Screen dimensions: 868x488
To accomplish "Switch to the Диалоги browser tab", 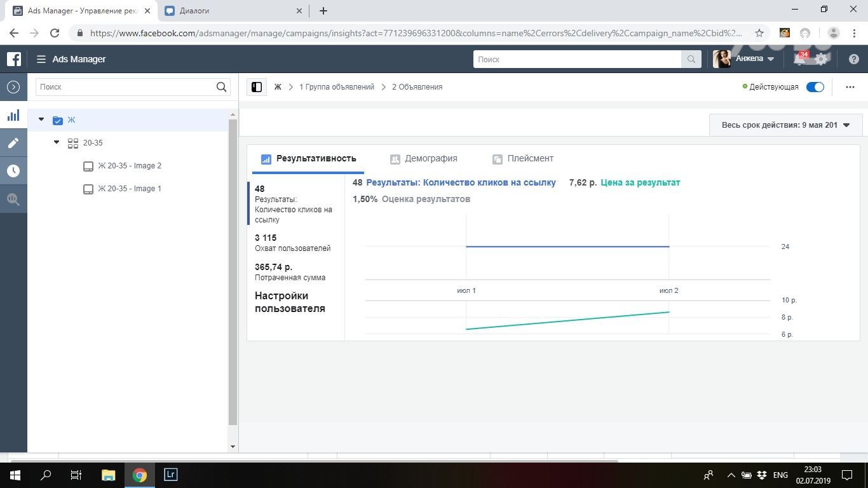I will (x=233, y=11).
